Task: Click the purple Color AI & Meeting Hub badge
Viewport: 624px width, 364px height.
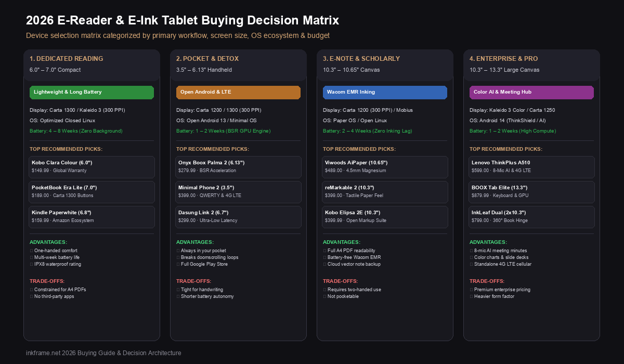Action: (531, 92)
